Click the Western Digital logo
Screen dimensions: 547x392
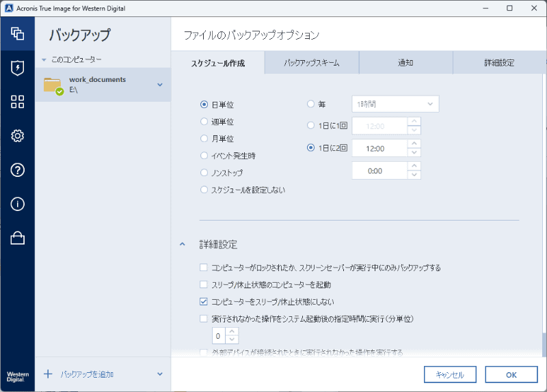18,377
